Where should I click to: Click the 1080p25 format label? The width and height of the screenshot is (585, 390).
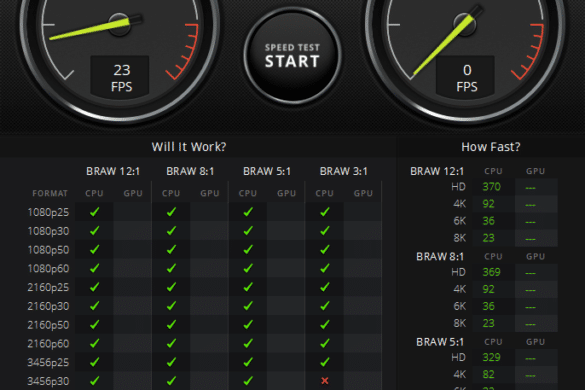tap(49, 212)
